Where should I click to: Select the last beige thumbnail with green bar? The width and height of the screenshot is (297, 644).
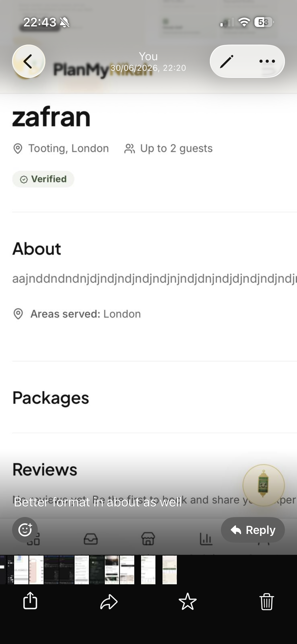pos(170,570)
